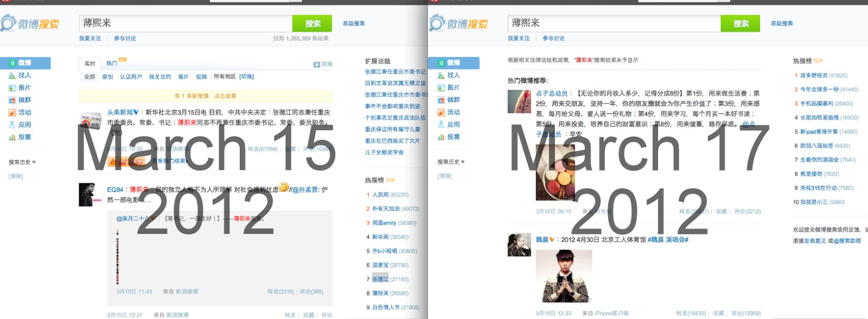Open 高级搜索 in March 15 page
The image size is (868, 319).
354,23
